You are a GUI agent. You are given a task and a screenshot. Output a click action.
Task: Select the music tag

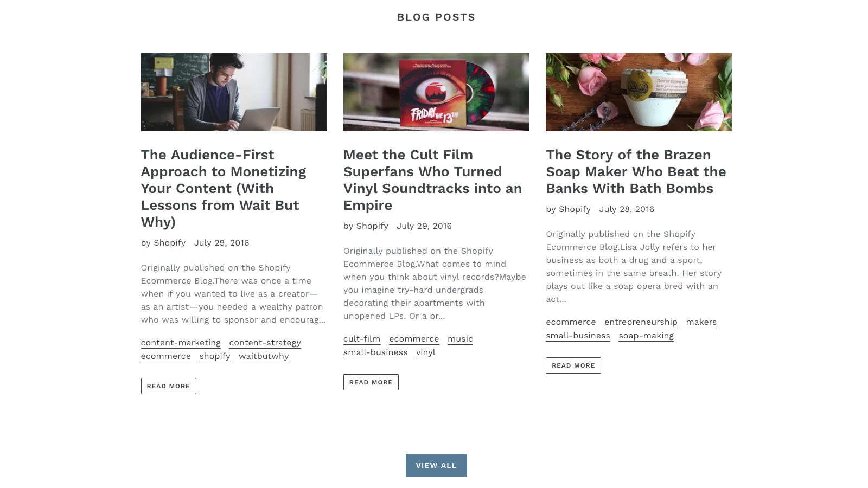tap(460, 339)
